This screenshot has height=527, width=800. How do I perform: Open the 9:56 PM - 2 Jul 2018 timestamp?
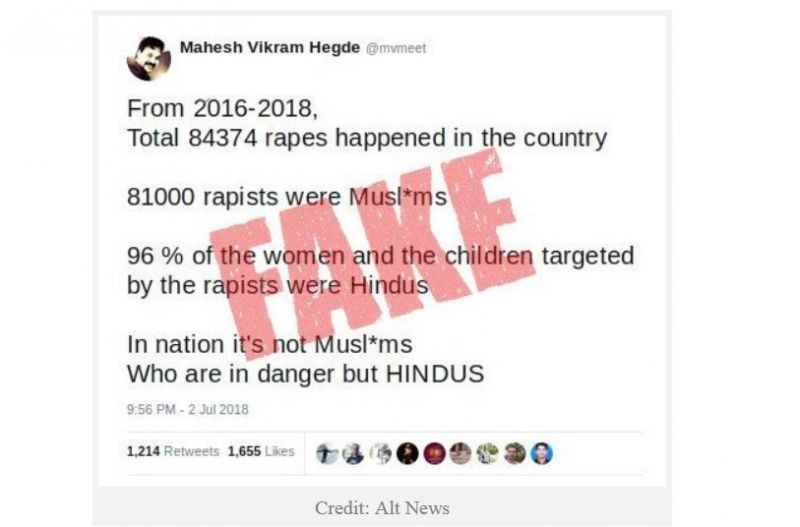point(188,410)
